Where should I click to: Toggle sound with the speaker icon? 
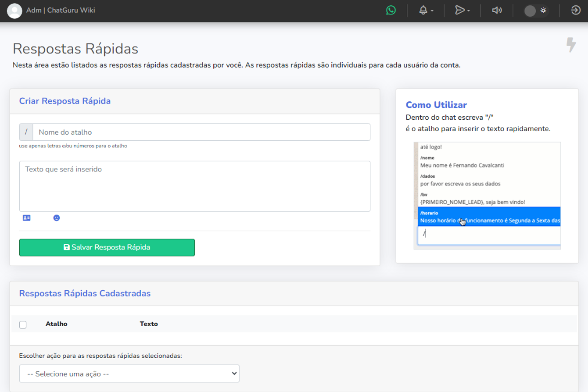tap(497, 10)
